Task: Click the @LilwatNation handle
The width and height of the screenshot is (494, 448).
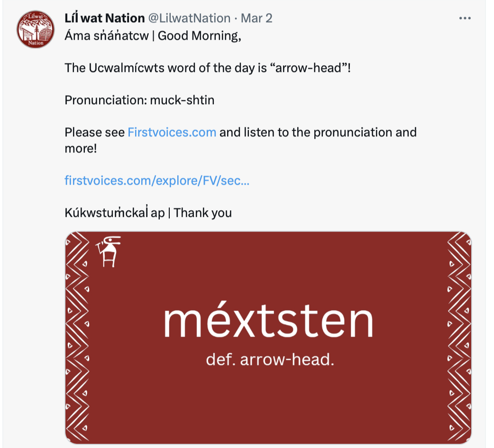Action: [189, 18]
